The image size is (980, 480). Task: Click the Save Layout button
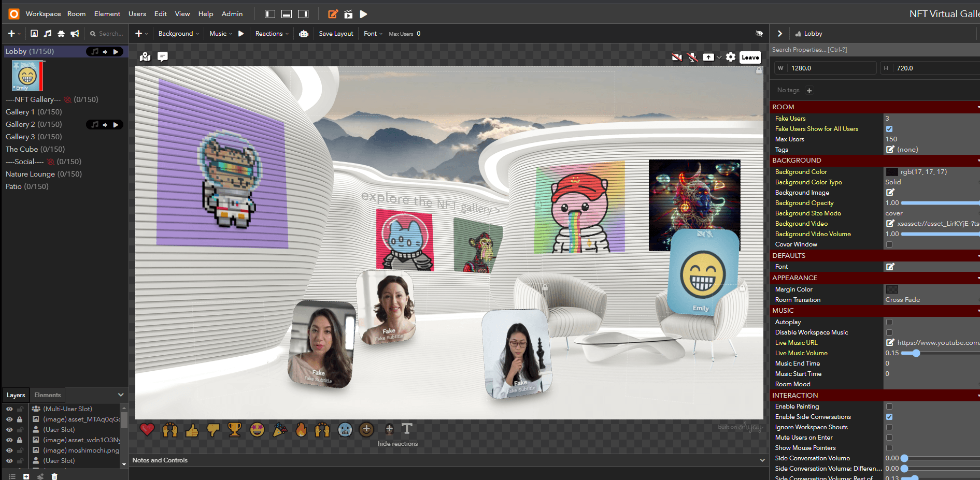click(336, 34)
